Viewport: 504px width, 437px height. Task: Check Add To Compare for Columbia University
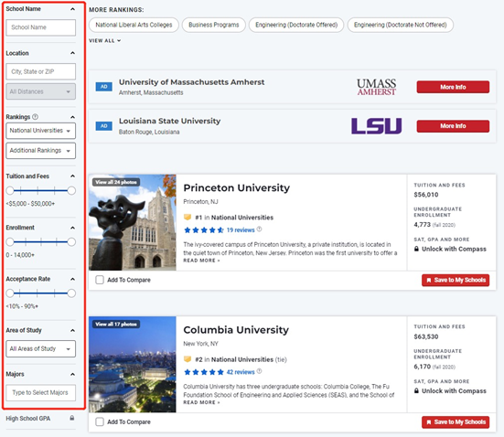[100, 421]
